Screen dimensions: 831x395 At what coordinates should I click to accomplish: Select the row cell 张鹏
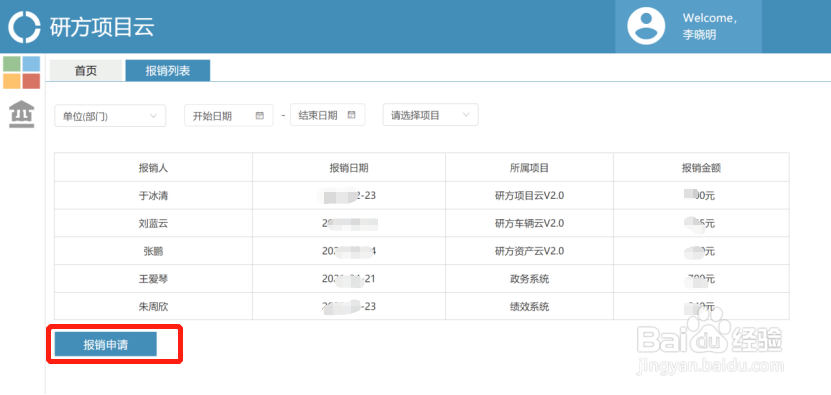click(153, 251)
